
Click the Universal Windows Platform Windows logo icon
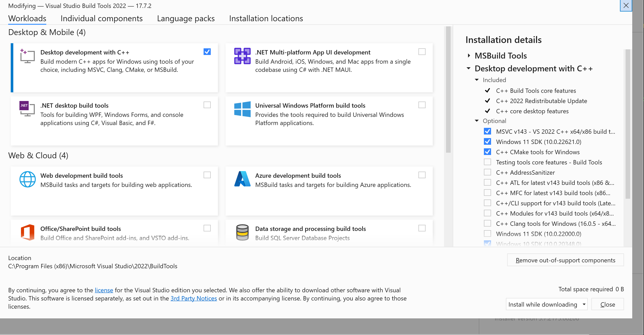click(242, 109)
